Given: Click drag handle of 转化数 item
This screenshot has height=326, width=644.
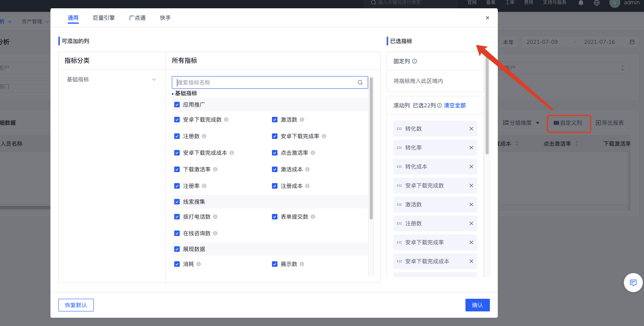Looking at the screenshot, I should 399,129.
